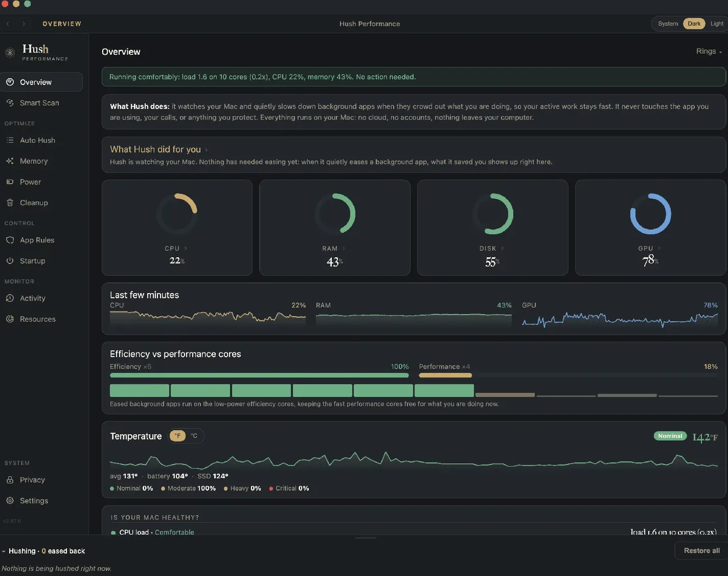This screenshot has width=728, height=576.
Task: Go back with the left arrow
Action: (8, 24)
